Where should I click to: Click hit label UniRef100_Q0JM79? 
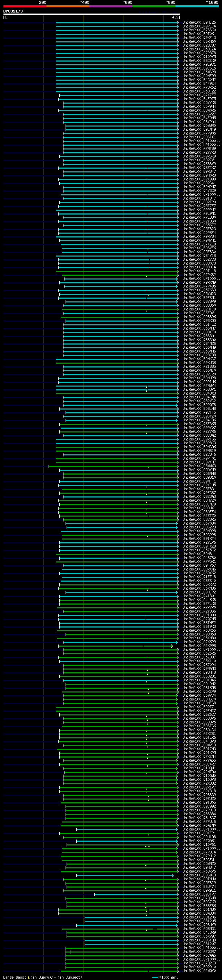pyautogui.click(x=199, y=504)
